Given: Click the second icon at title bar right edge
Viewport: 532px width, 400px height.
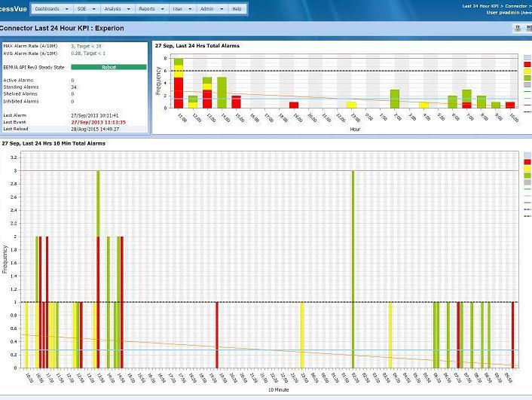Looking at the screenshot, I should [x=528, y=28].
